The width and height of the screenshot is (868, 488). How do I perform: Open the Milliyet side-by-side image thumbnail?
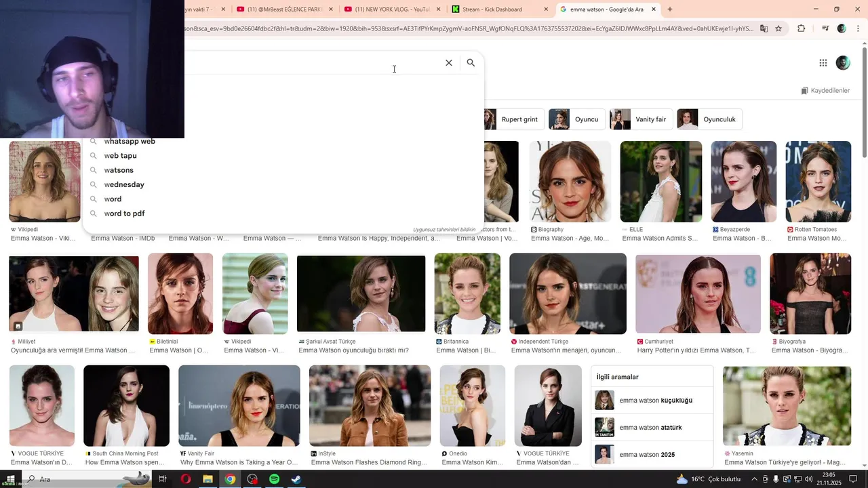[x=73, y=294]
